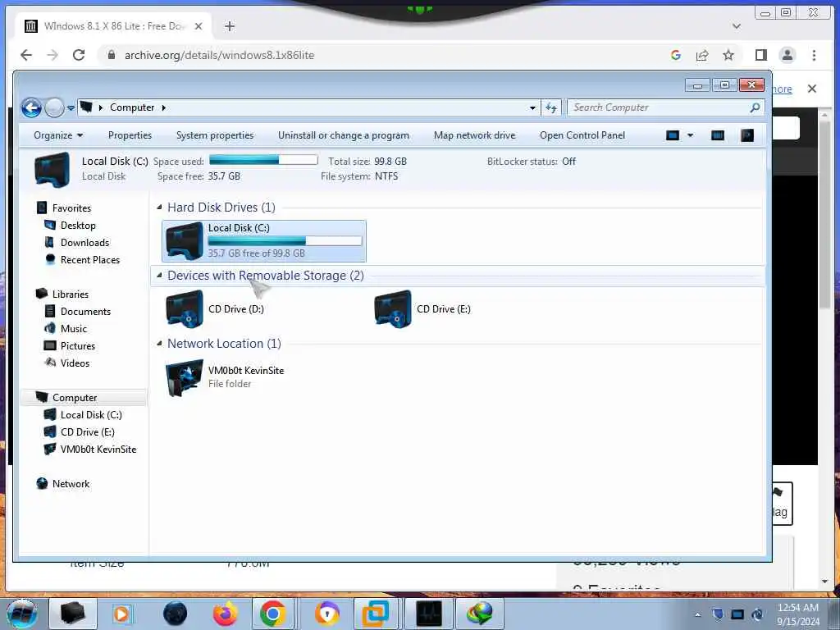Open System properties from toolbar
This screenshot has width=840, height=630.
[x=215, y=135]
